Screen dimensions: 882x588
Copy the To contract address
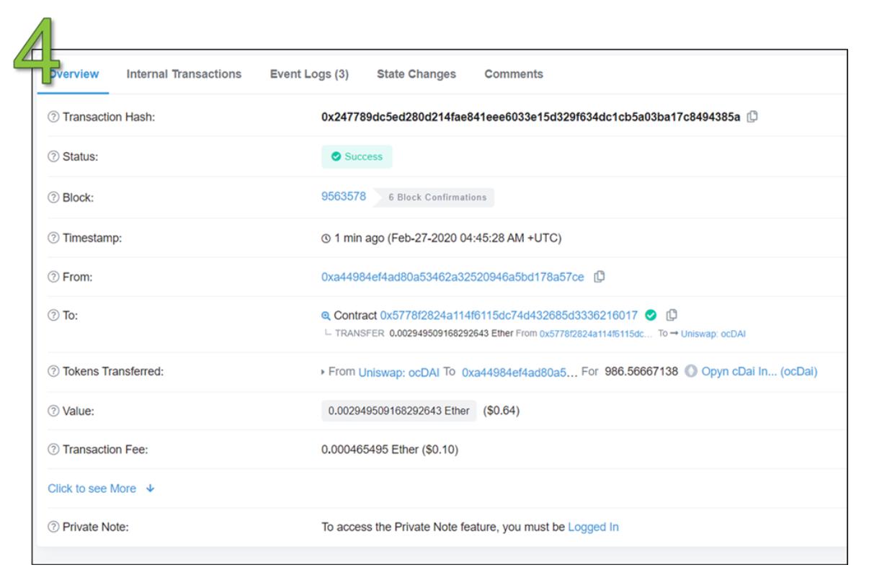[x=672, y=315]
